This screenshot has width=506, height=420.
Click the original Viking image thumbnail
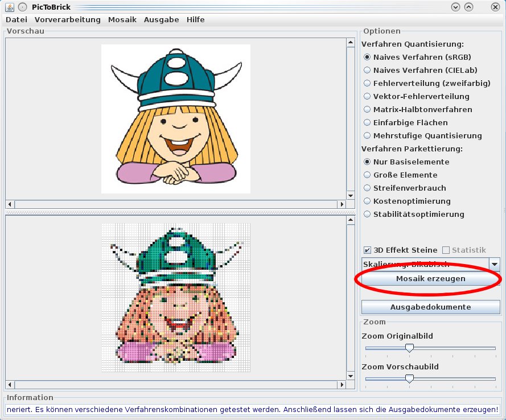click(x=176, y=119)
